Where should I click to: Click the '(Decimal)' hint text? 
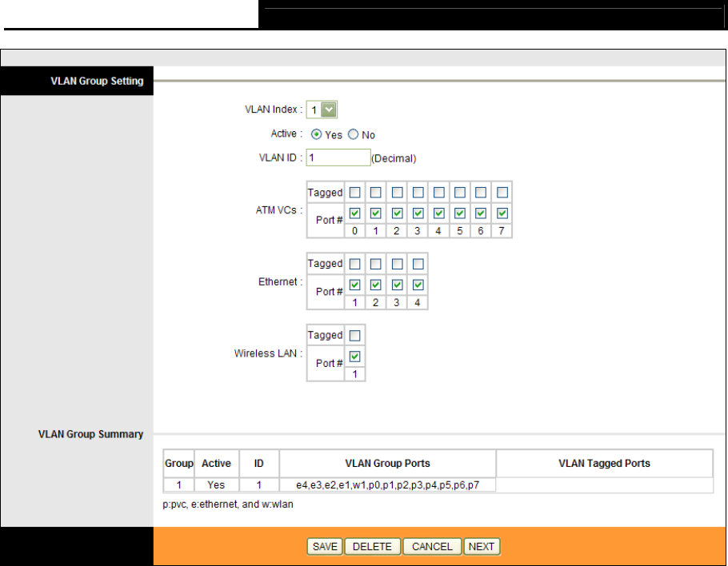click(394, 158)
